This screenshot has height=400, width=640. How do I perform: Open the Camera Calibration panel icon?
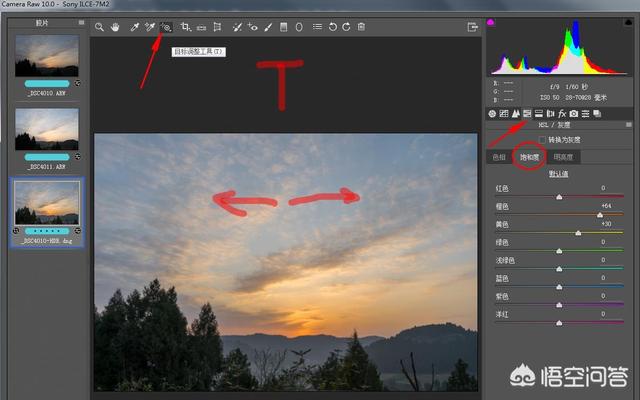tap(574, 114)
